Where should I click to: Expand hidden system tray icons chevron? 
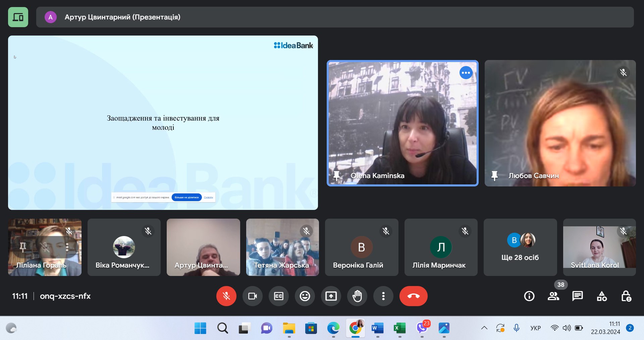pos(484,328)
